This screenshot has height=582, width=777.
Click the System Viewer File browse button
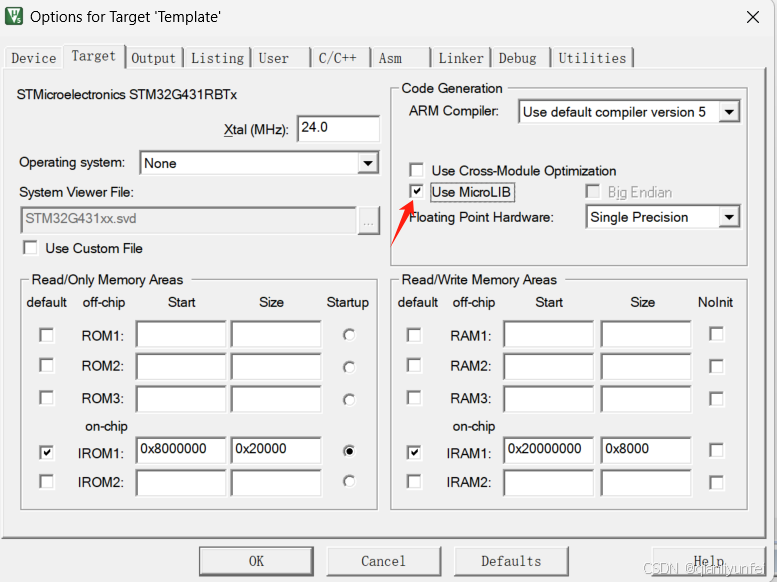tap(368, 221)
